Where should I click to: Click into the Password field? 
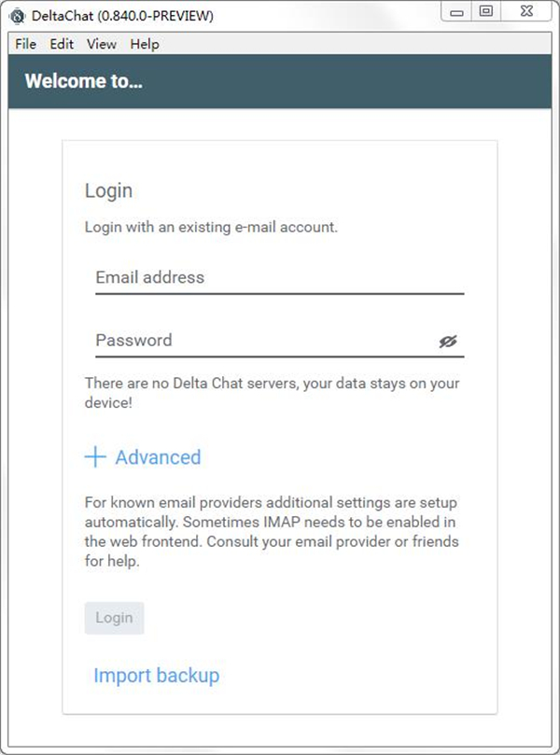261,341
